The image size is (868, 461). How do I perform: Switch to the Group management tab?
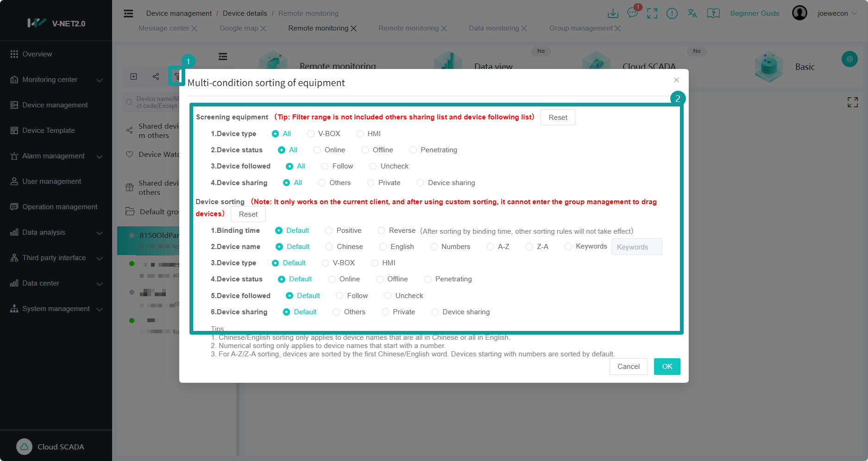coord(581,28)
